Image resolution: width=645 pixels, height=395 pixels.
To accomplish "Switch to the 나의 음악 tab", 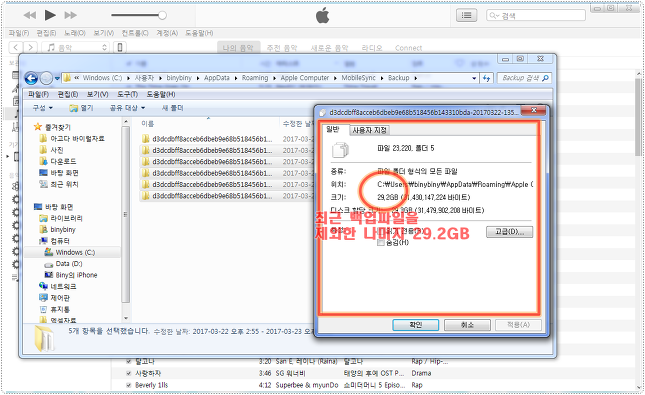I will 238,48.
